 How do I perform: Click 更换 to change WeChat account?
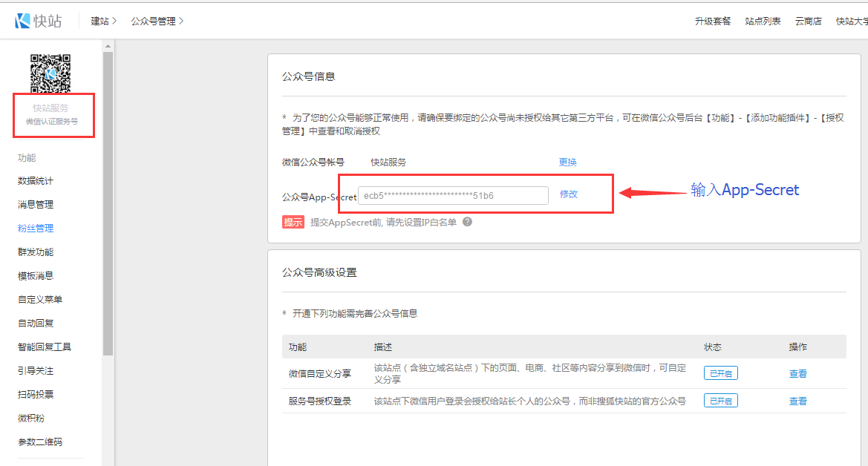(x=567, y=162)
